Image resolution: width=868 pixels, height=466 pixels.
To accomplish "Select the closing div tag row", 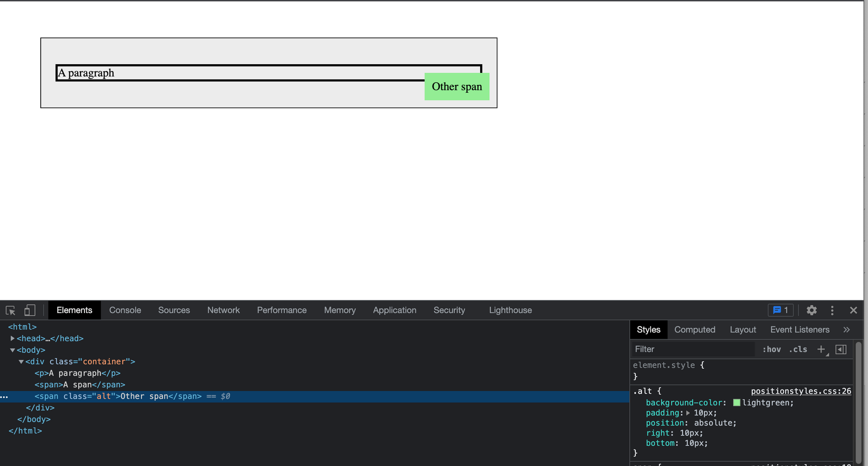I will coord(40,408).
